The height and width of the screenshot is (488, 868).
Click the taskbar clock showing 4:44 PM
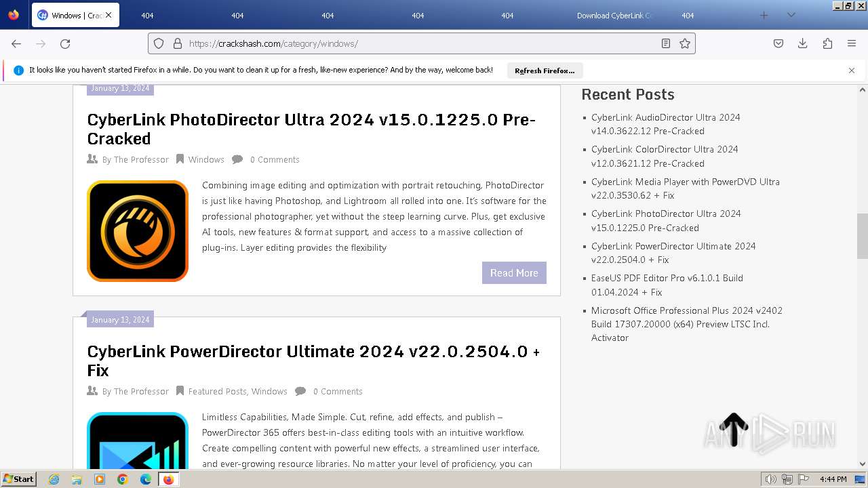(833, 479)
